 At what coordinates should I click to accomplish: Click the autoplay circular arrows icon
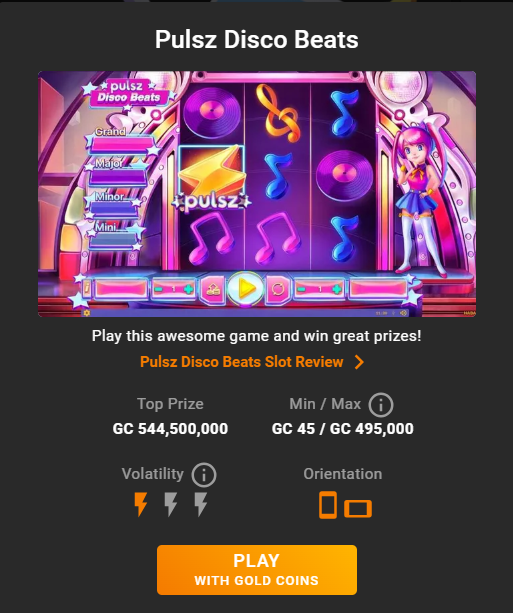[278, 289]
